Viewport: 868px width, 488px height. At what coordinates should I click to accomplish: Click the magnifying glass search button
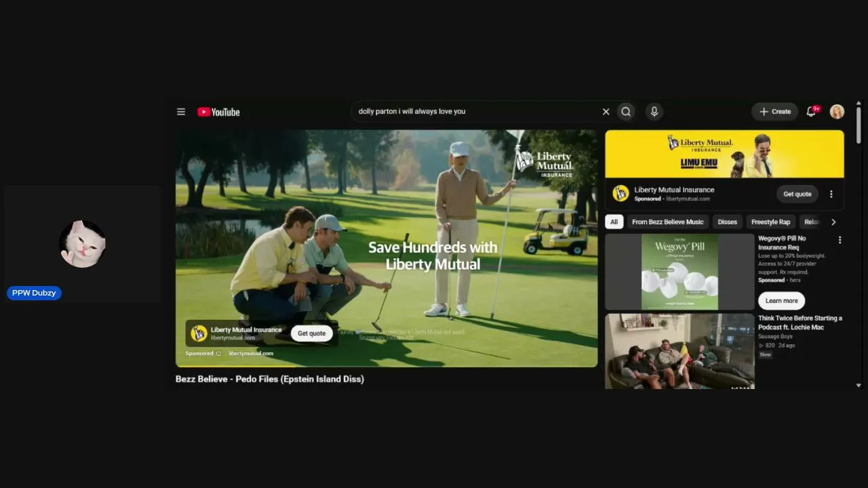626,112
